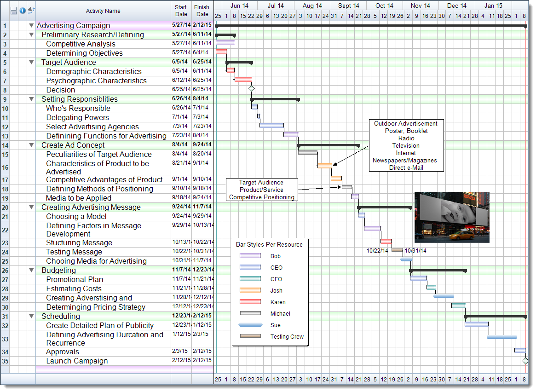Viewport: 536px width, 392px height.
Task: Click Josh's orange bar style swatch
Action: pos(250,291)
